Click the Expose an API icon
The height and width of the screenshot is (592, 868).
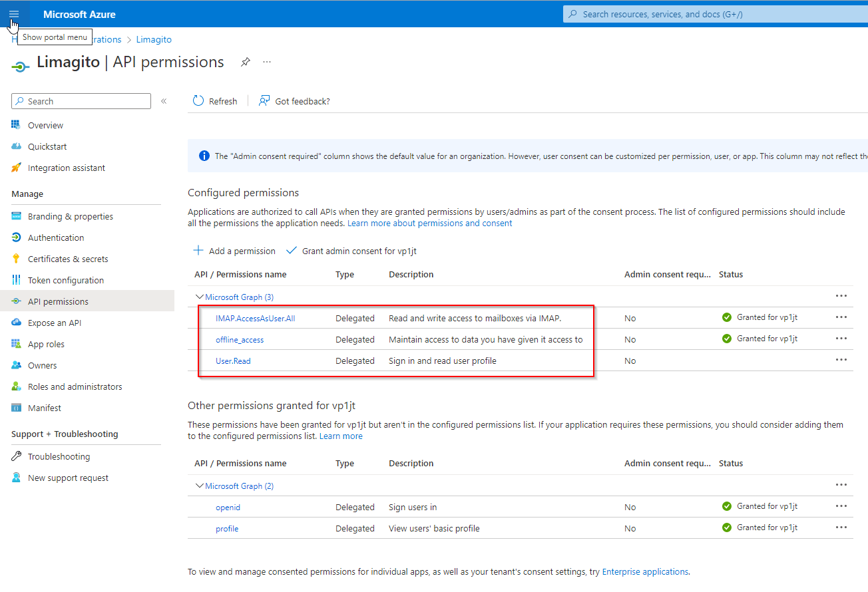(17, 323)
